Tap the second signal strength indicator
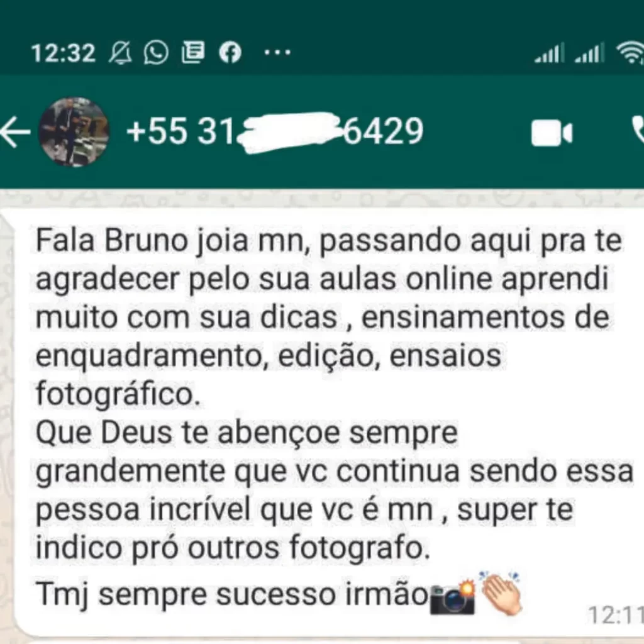The image size is (644, 644). (589, 53)
